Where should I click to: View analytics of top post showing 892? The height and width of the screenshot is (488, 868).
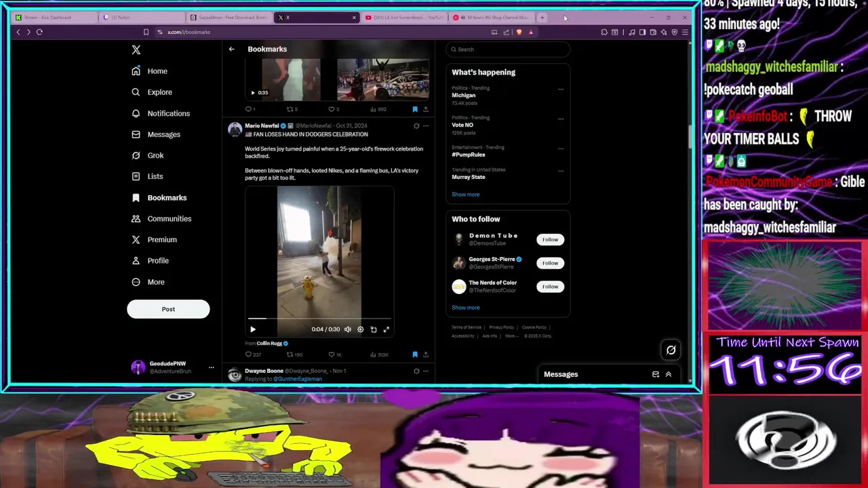point(378,109)
